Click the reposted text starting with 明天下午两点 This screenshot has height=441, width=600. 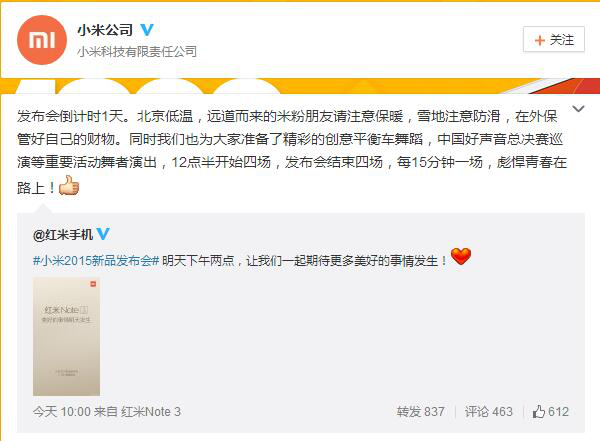[305, 261]
